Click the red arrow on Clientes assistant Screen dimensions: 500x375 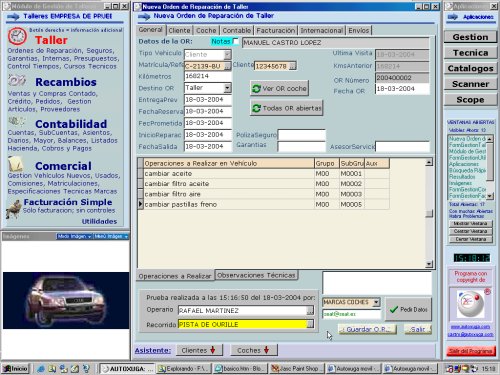(212, 350)
